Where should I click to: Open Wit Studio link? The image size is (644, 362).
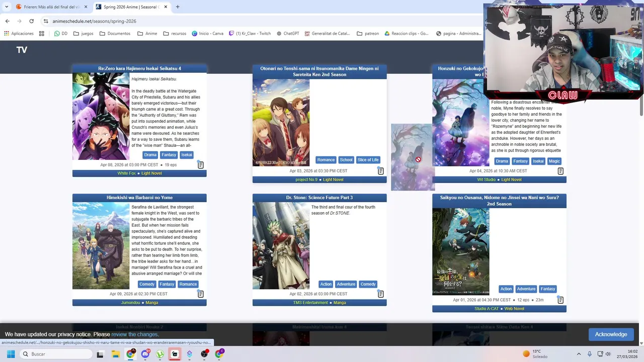pyautogui.click(x=487, y=179)
